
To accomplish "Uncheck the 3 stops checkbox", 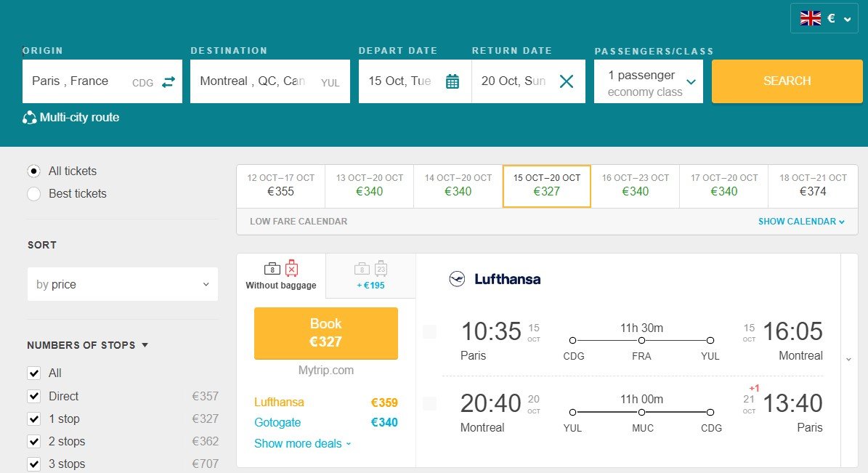I will 33,464.
